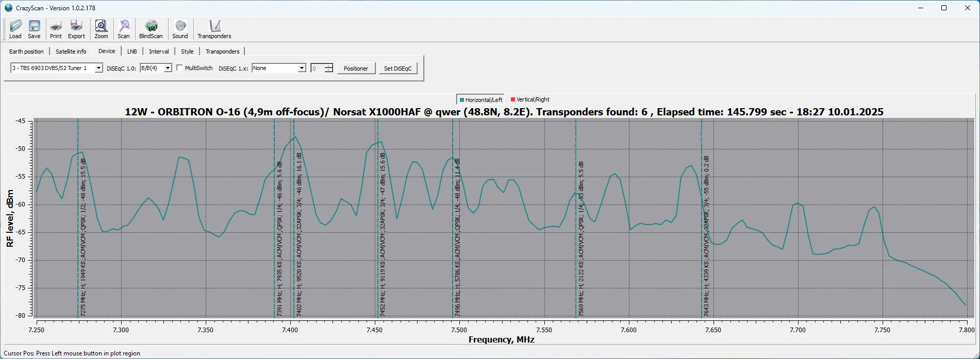980x359 pixels.
Task: Start a spectrum Scan
Action: 124,29
